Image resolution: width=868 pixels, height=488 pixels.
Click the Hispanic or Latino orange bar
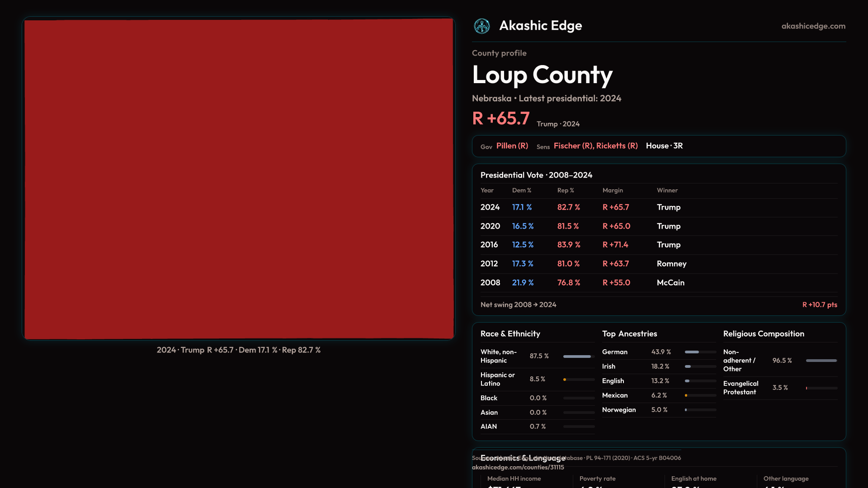pyautogui.click(x=565, y=380)
